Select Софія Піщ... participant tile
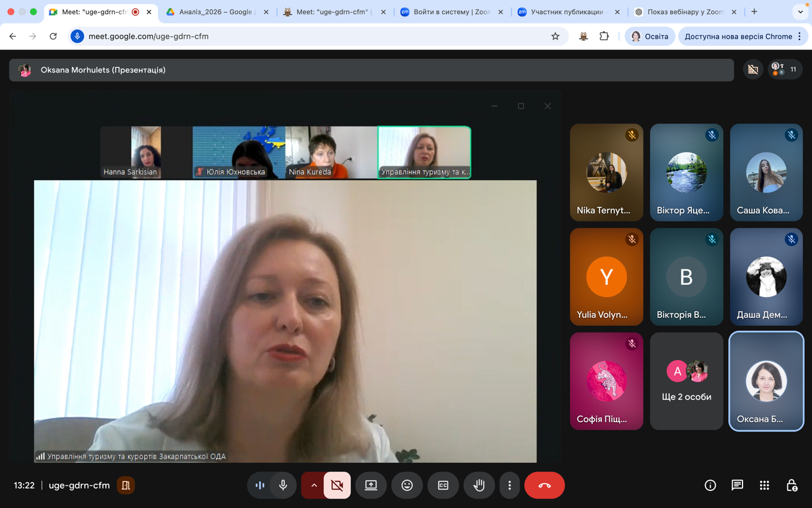812x508 pixels. click(607, 381)
